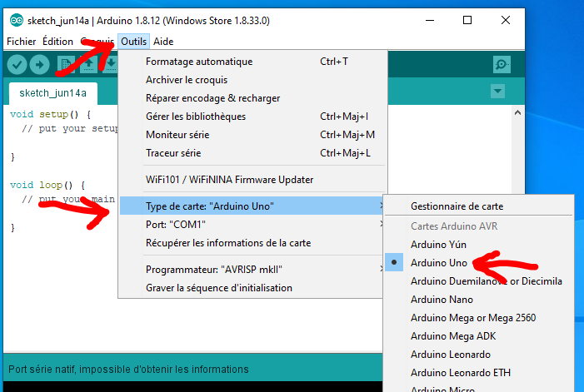Click the Verify checkmark toolbar icon

coord(17,65)
